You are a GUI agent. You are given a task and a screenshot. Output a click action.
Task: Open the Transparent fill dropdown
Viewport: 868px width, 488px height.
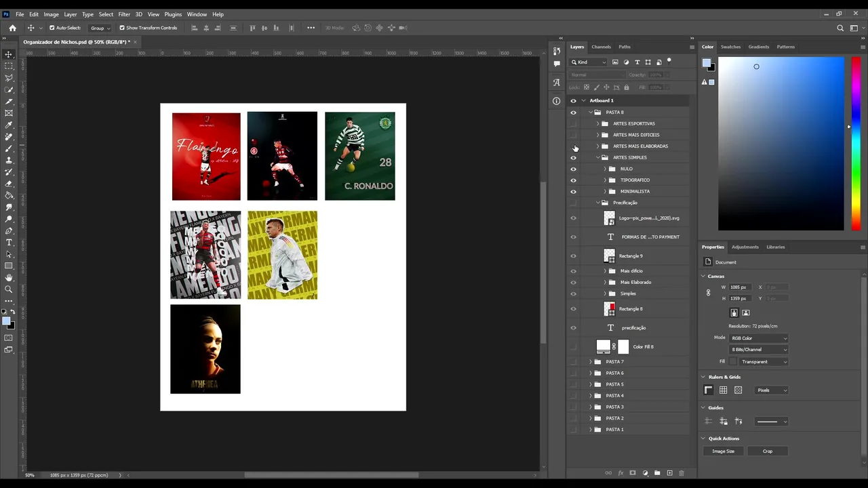tap(764, 362)
